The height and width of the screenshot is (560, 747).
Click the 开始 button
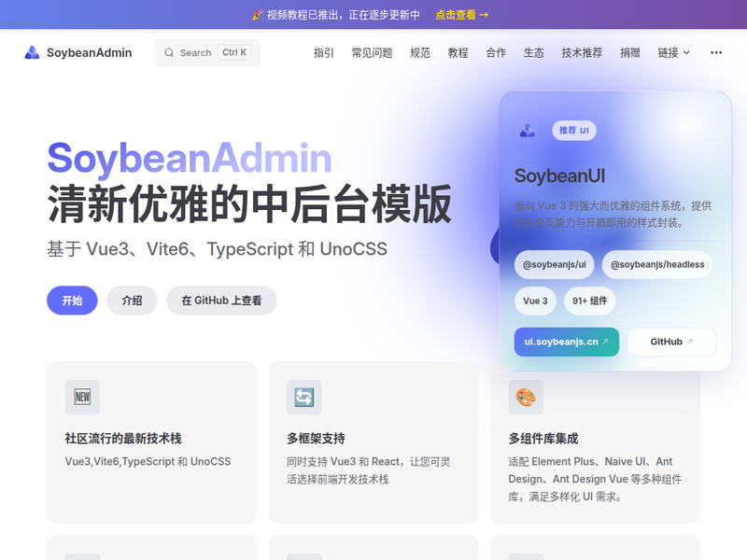(x=72, y=301)
